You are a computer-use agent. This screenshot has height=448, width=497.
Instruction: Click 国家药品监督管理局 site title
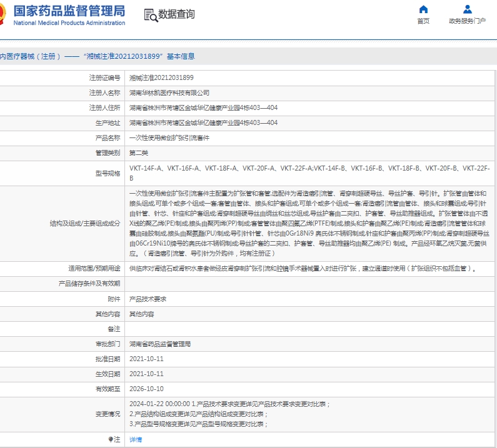tap(69, 11)
